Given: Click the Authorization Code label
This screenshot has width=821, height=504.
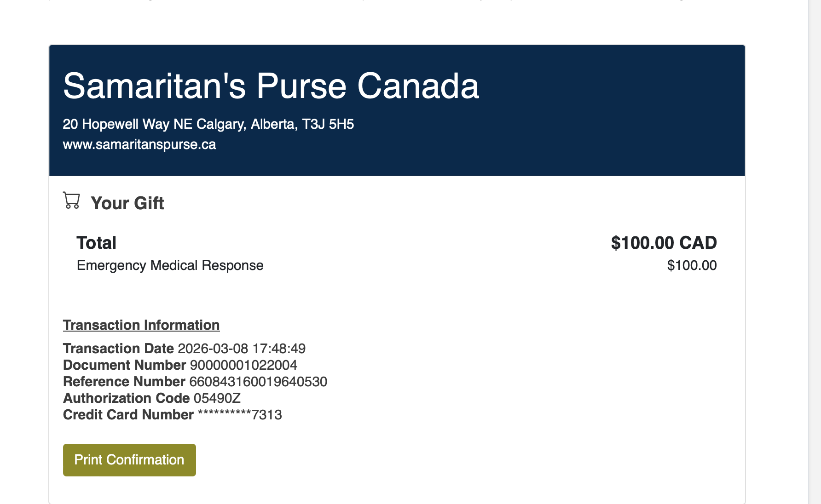Looking at the screenshot, I should tap(126, 398).
